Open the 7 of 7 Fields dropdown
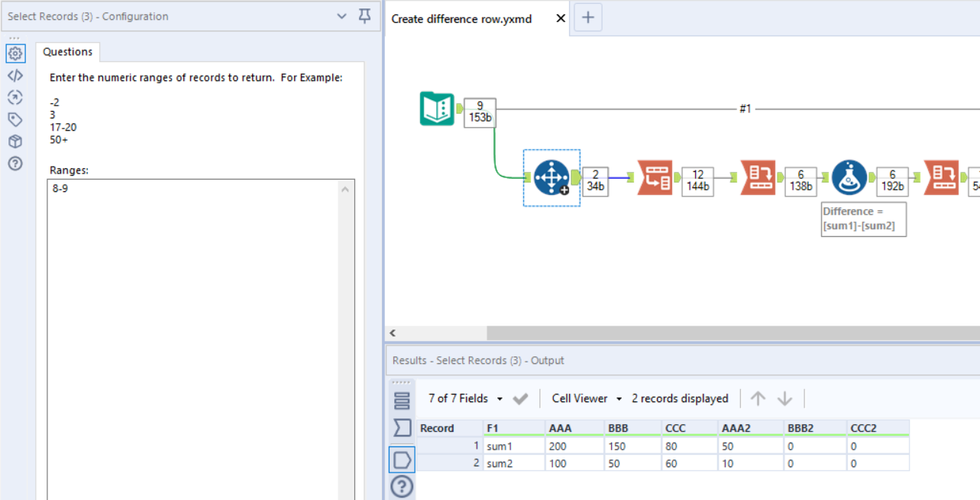The height and width of the screenshot is (500, 980). coord(467,398)
